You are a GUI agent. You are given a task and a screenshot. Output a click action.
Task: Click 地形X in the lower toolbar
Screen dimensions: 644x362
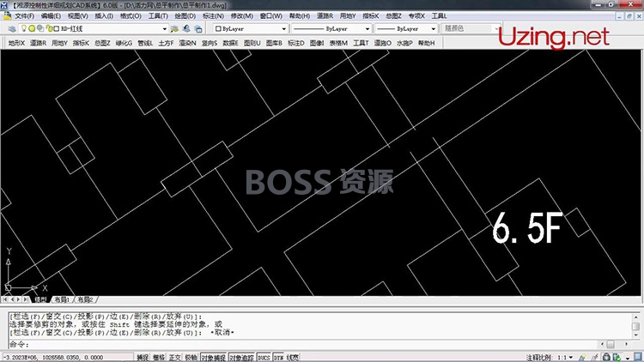(x=17, y=43)
